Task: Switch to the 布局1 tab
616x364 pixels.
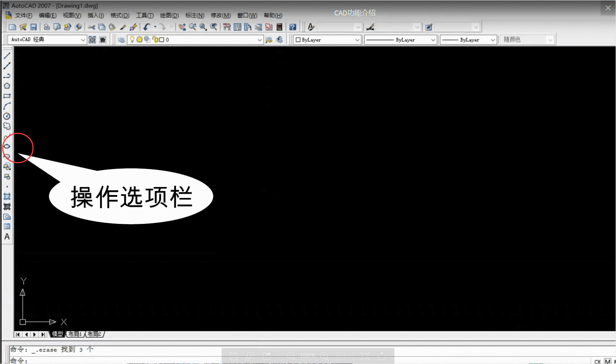Action: pos(75,334)
